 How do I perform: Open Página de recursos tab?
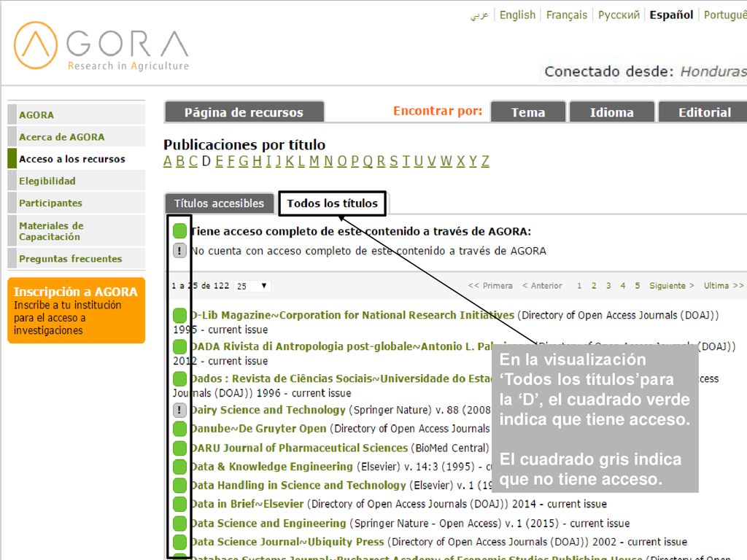pos(244,112)
